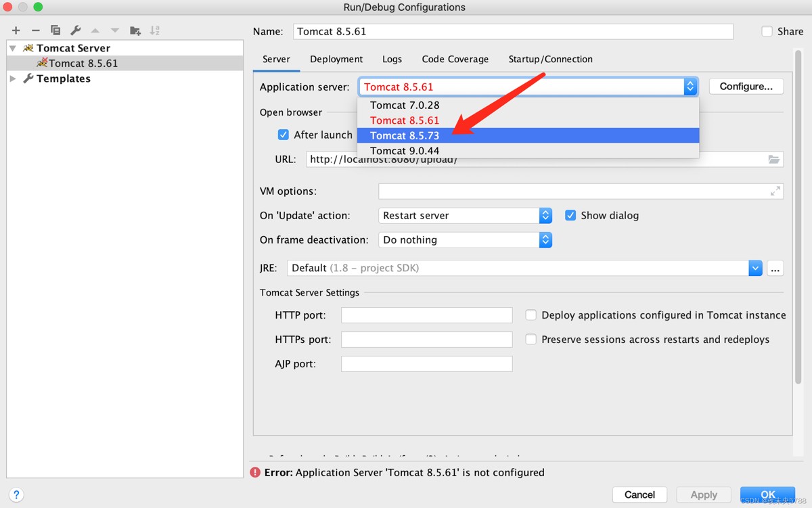Image resolution: width=812 pixels, height=508 pixels.
Task: Copy the configuration using the duplicate icon
Action: point(55,30)
